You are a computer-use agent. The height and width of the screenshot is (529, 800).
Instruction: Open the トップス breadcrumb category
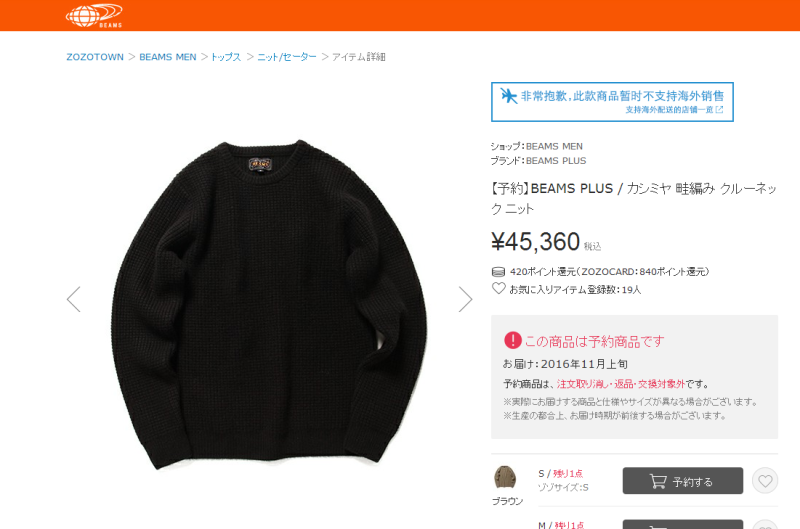(x=226, y=57)
